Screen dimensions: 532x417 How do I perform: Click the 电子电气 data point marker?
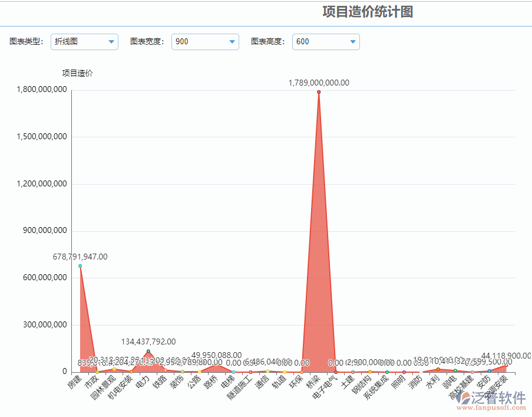336,372
